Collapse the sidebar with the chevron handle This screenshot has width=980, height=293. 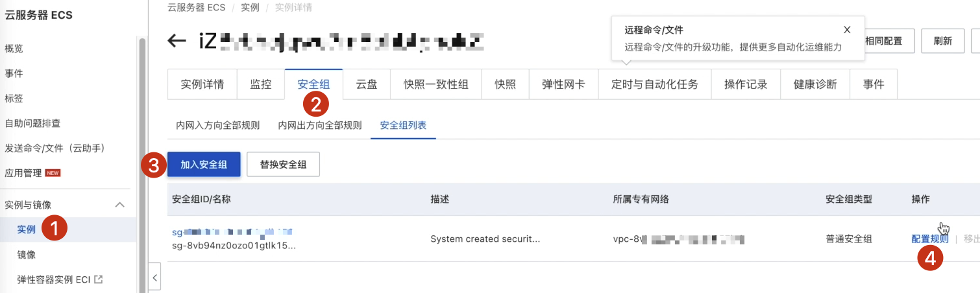point(154,278)
